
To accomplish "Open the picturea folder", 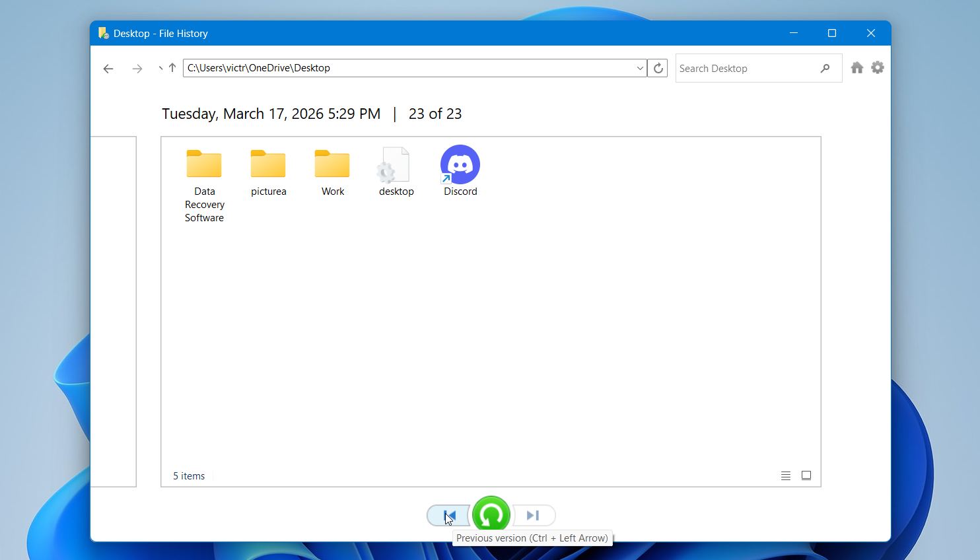I will point(268,165).
